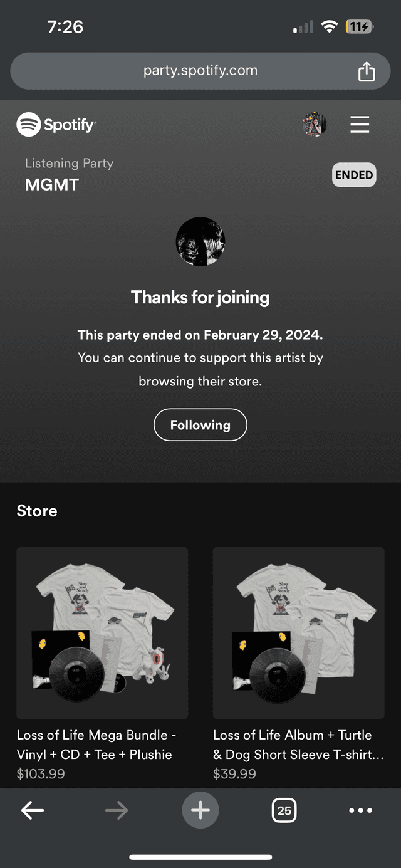Open the MGMT artist circular image
The height and width of the screenshot is (868, 401).
click(x=200, y=241)
